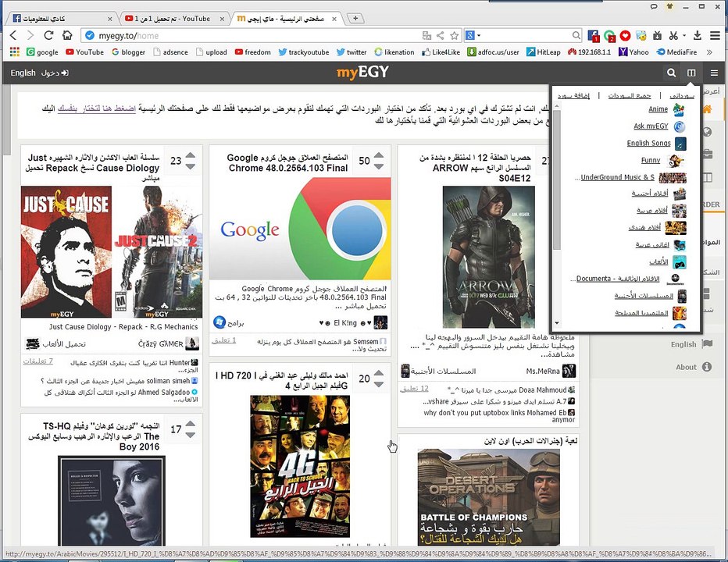The width and height of the screenshot is (728, 562).
Task: Select the myEGY home page tab
Action: pyautogui.click(x=286, y=19)
